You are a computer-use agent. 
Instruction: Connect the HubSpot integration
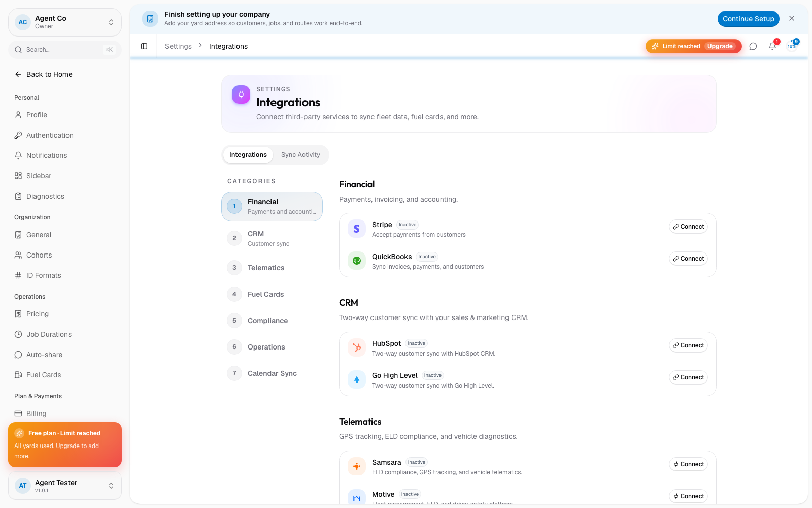click(x=688, y=345)
